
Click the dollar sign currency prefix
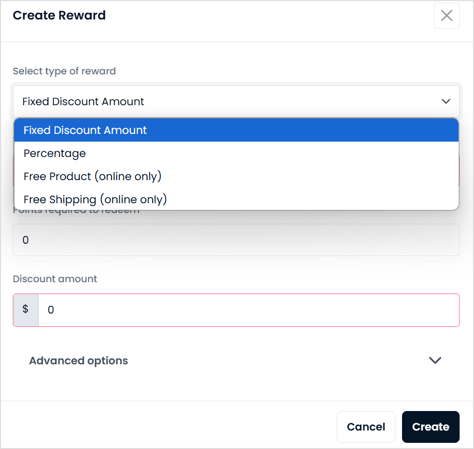click(x=26, y=310)
